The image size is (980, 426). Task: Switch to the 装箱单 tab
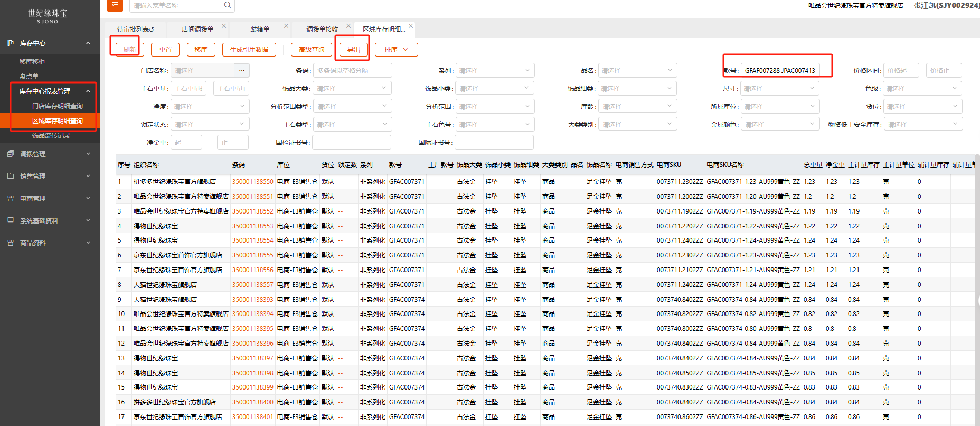(x=260, y=30)
